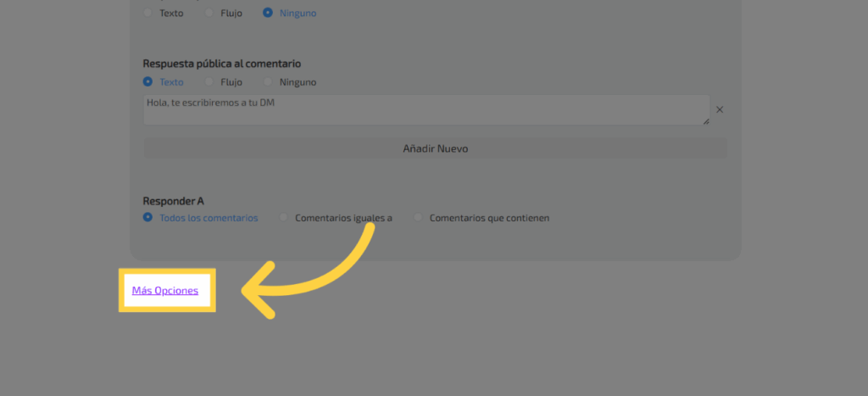The height and width of the screenshot is (396, 868).
Task: Click the 'Comentarios que contienen' label text
Action: [x=489, y=218]
